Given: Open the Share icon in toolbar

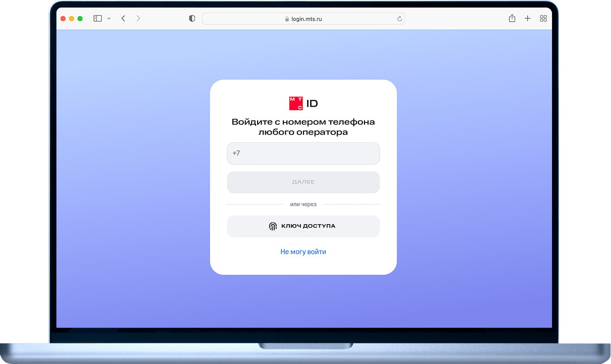Looking at the screenshot, I should [x=512, y=18].
